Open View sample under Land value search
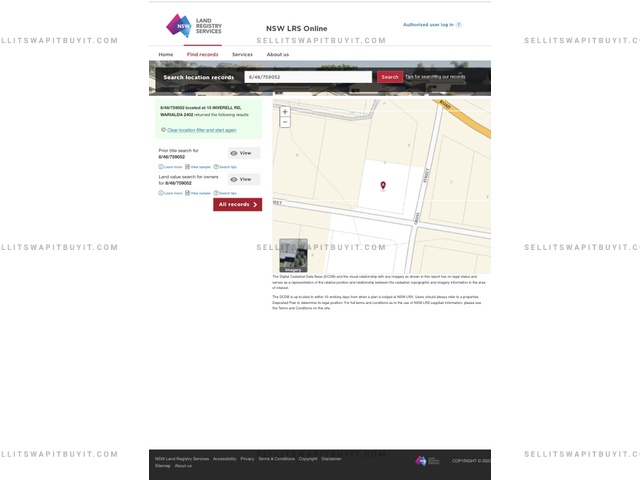Viewport: 640px width, 480px height. tap(198, 193)
